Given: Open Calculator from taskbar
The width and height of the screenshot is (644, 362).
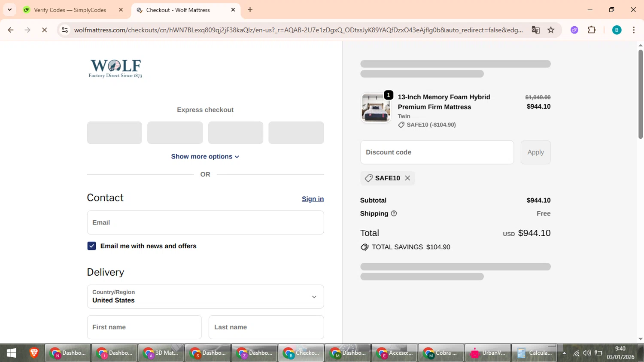Looking at the screenshot, I should click(535, 353).
